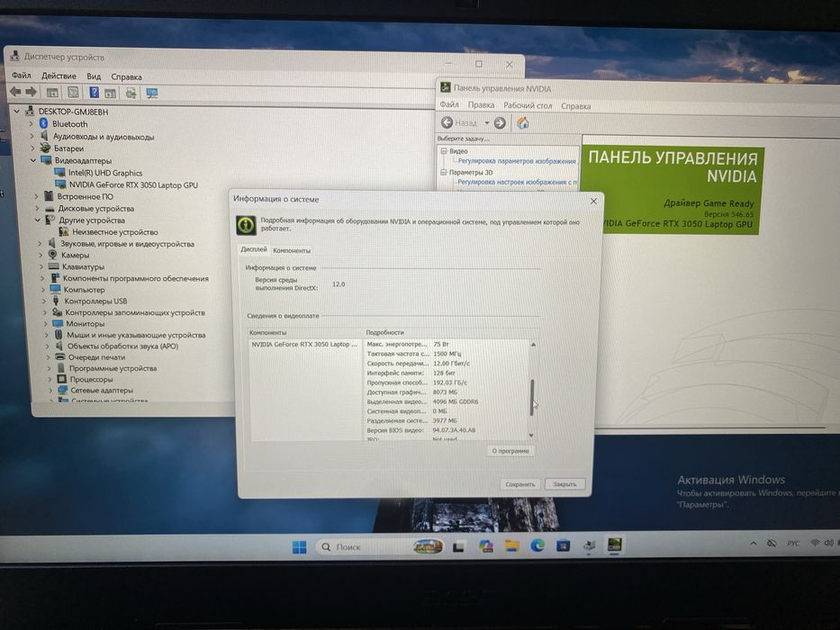The width and height of the screenshot is (840, 630).
Task: Expand the Батареи node
Action: [32, 148]
